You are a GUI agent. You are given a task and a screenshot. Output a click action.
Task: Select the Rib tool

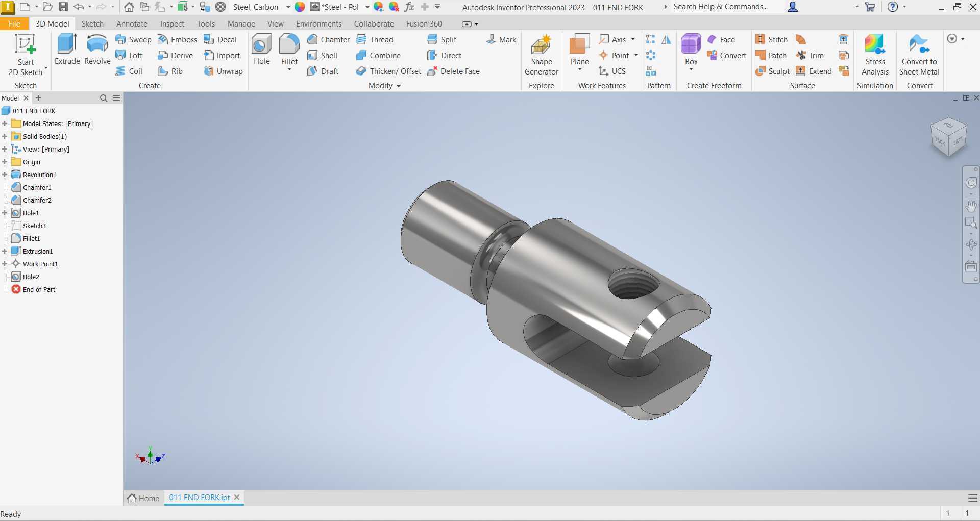[x=170, y=71]
